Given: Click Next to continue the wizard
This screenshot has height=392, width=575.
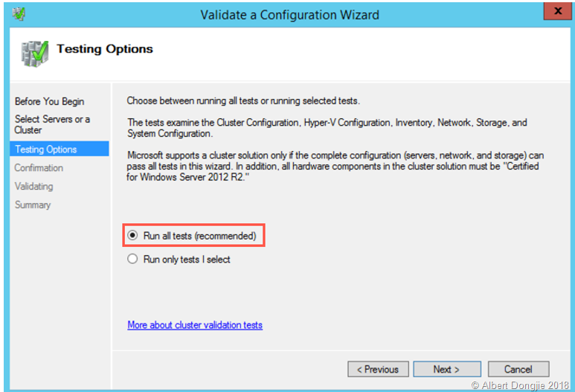Looking at the screenshot, I should [x=446, y=369].
